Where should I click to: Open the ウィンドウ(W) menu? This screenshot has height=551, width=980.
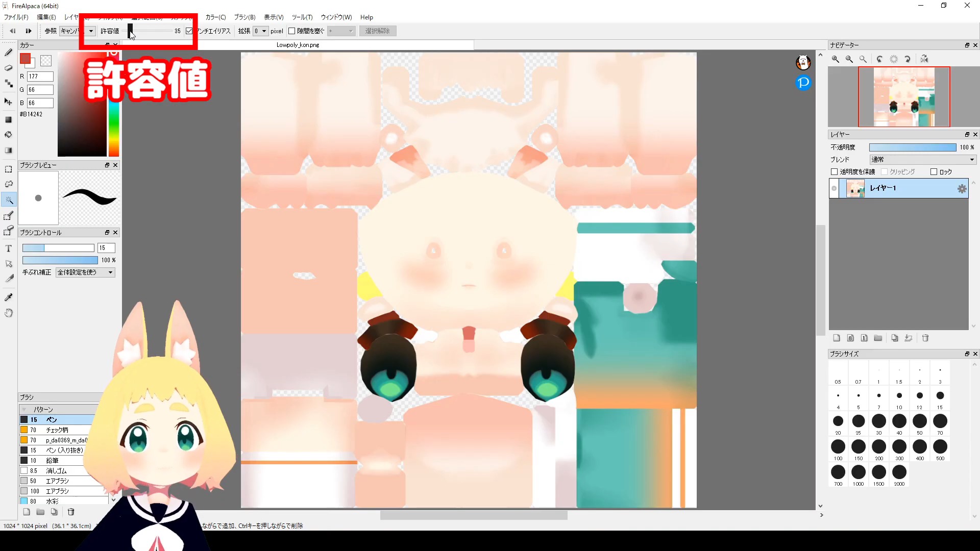click(x=336, y=17)
